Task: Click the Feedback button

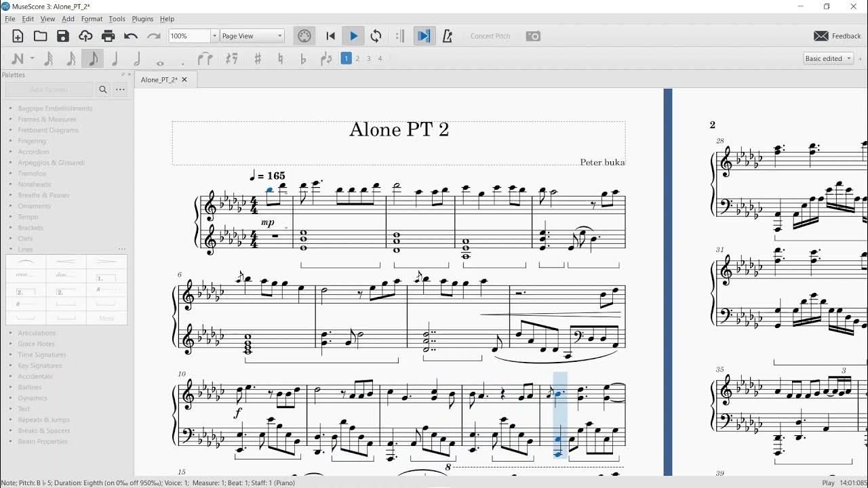Action: (x=837, y=36)
